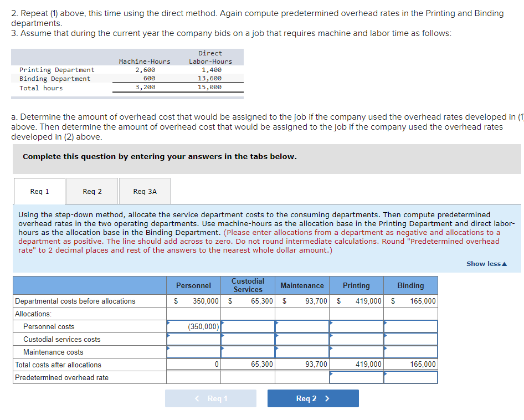Click the 'Maintenance costs' row label
This screenshot has width=524, height=420.
click(53, 352)
